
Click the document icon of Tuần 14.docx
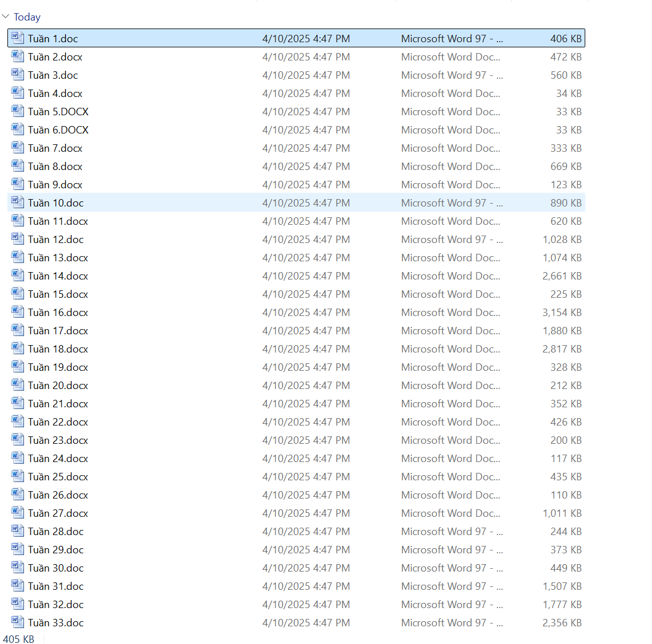pos(18,276)
